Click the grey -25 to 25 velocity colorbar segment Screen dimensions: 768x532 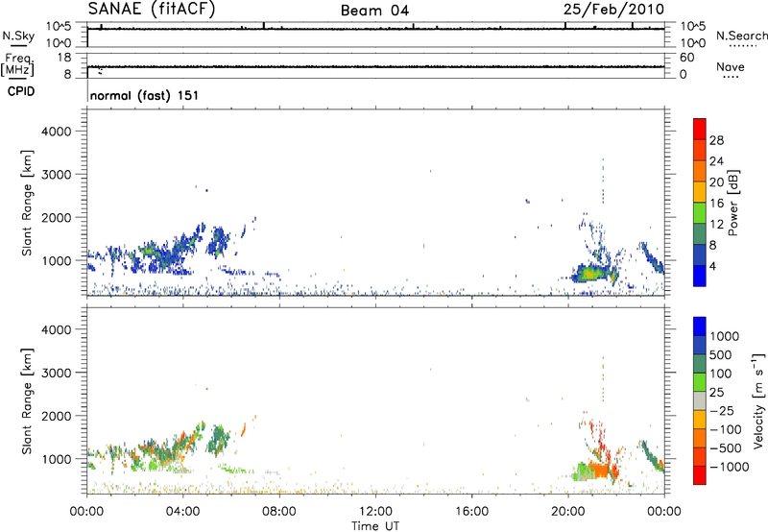click(x=700, y=401)
